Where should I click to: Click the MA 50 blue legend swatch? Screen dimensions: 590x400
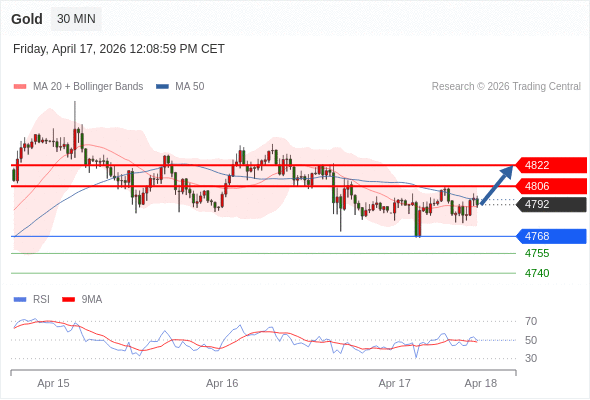click(162, 87)
